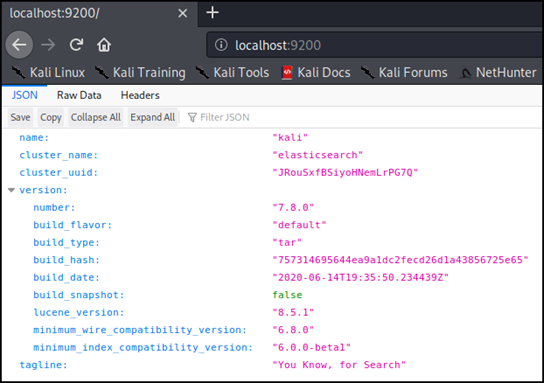Click the forward navigation arrow
Image resolution: width=544 pixels, height=383 pixels.
click(x=48, y=45)
